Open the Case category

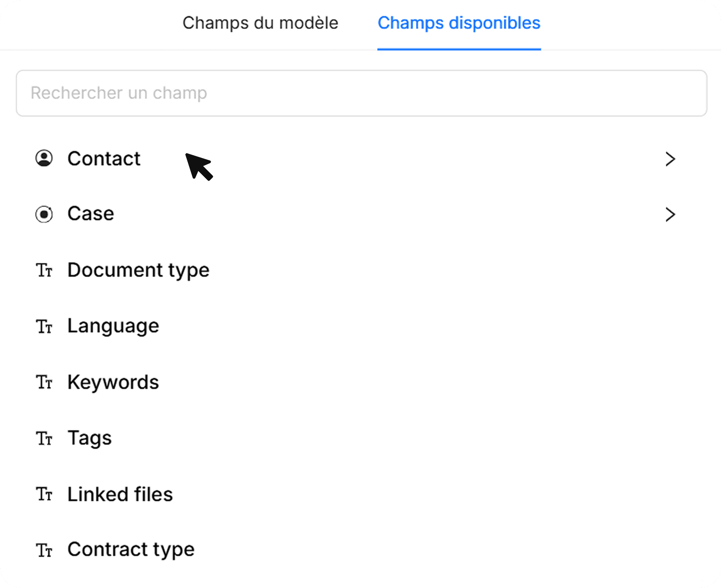coord(91,214)
